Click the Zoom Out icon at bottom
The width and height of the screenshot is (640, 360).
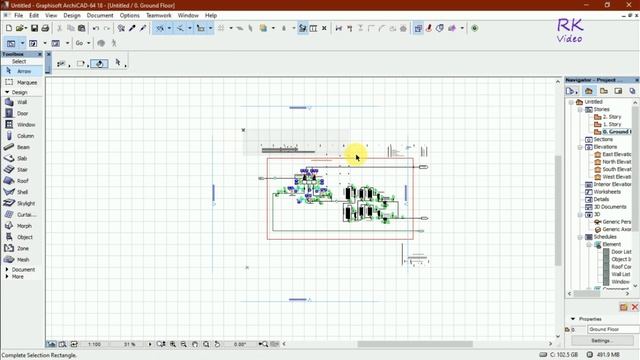[184, 344]
